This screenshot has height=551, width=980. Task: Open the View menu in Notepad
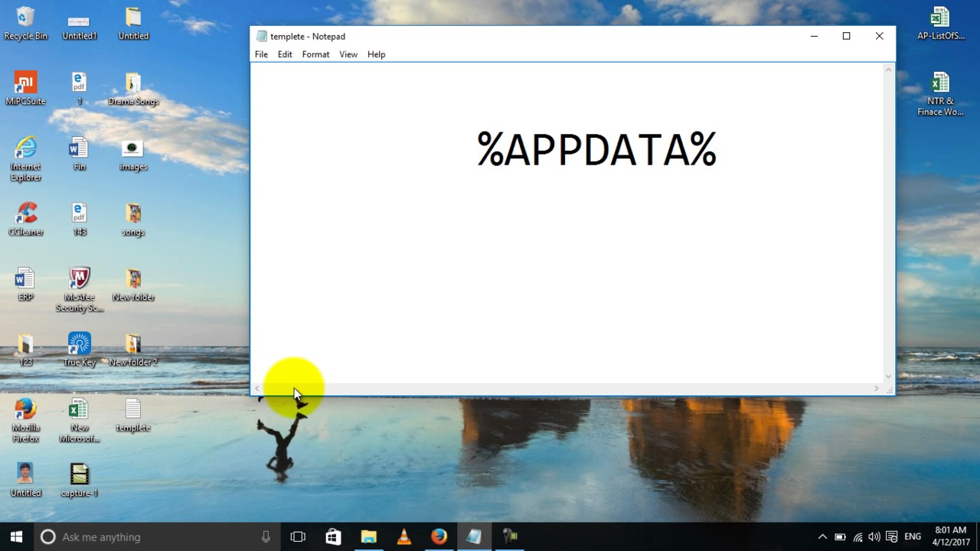pyautogui.click(x=348, y=54)
